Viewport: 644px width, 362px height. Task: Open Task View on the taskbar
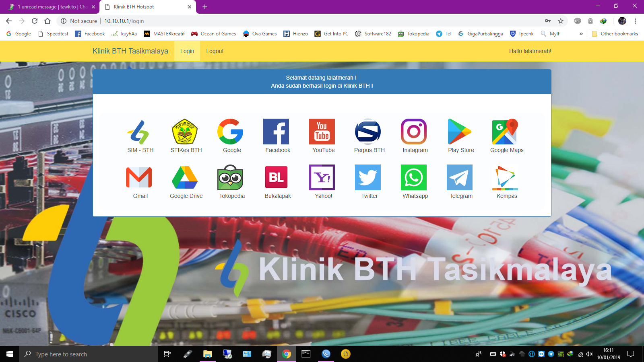167,354
